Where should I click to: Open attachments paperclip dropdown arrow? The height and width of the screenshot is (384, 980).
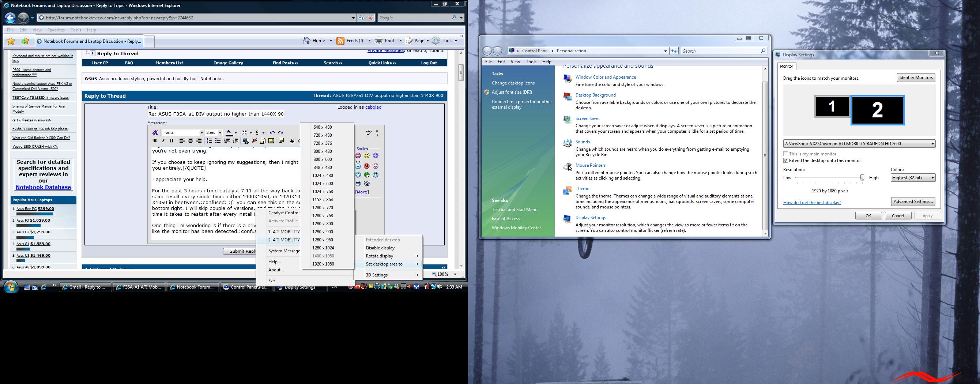264,133
